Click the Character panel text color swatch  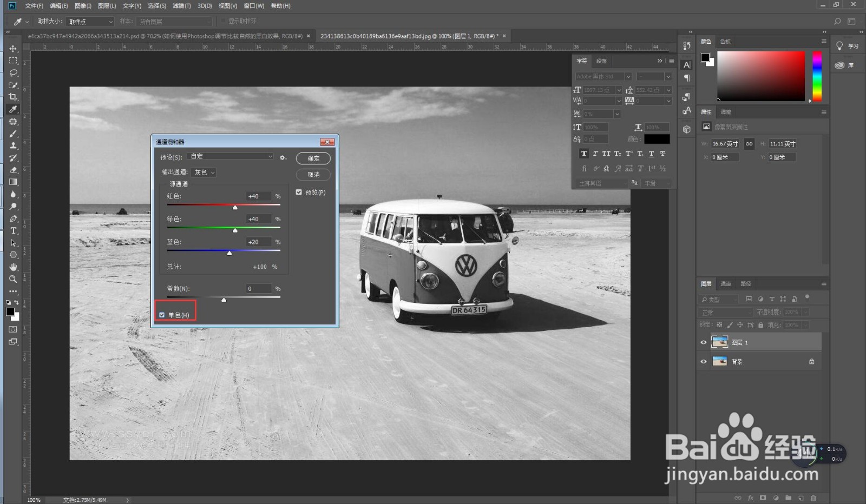click(x=657, y=139)
